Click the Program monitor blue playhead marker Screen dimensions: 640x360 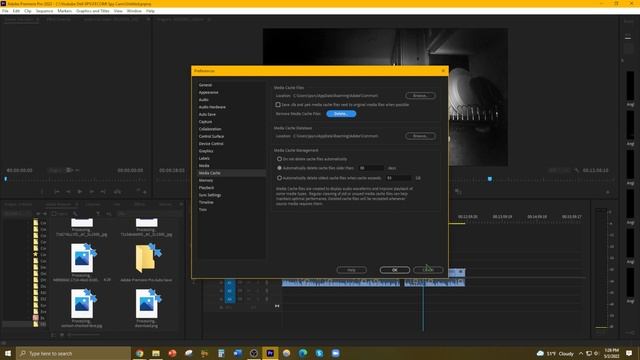(490, 179)
